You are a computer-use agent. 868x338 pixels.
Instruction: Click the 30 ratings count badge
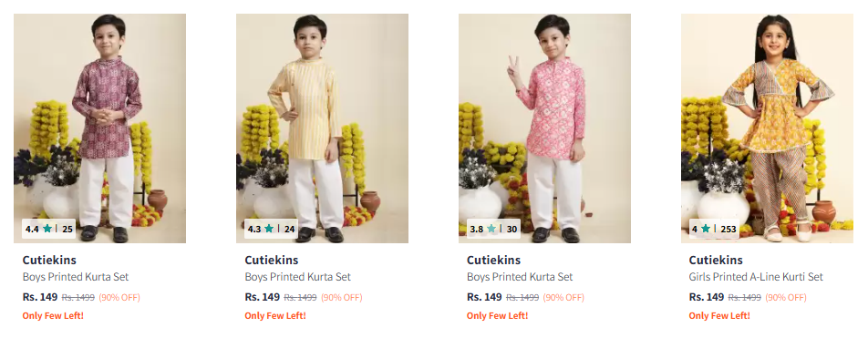511,229
